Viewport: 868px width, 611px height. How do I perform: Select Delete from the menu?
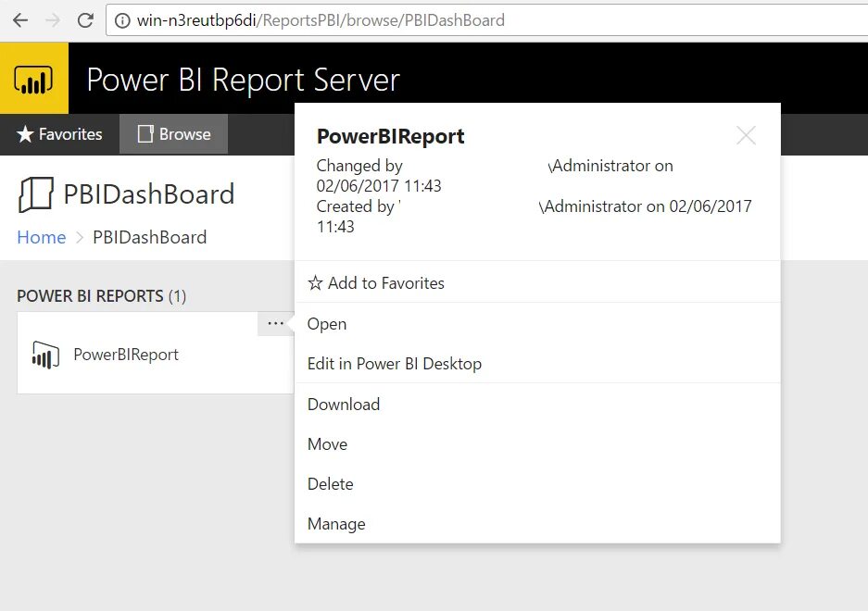(x=537, y=483)
